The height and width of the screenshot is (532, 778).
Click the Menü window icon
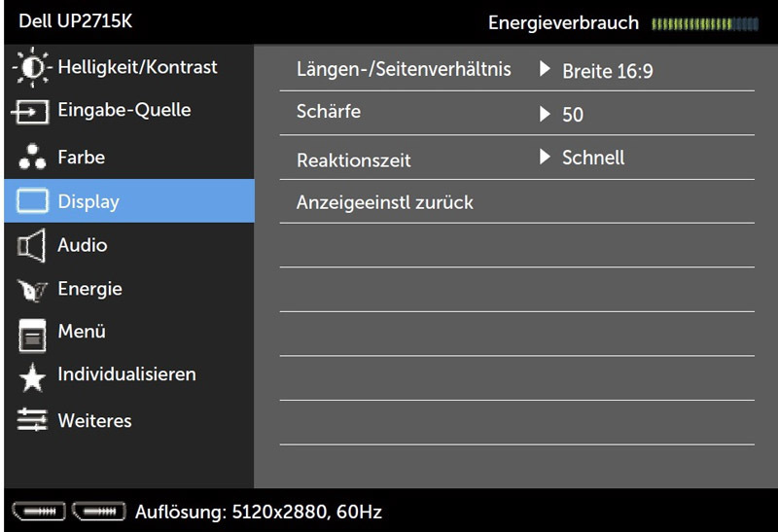coord(32,336)
